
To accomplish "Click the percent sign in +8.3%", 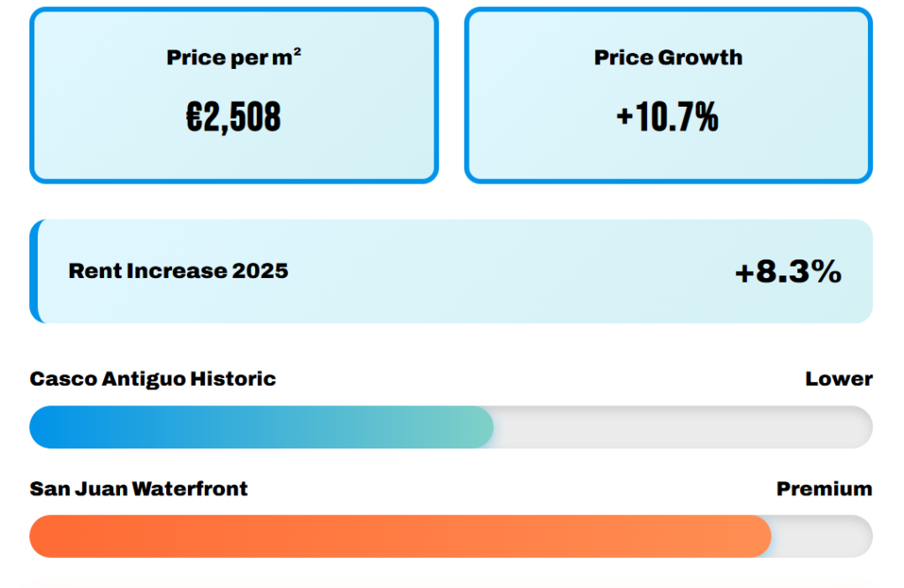I will pyautogui.click(x=826, y=272).
